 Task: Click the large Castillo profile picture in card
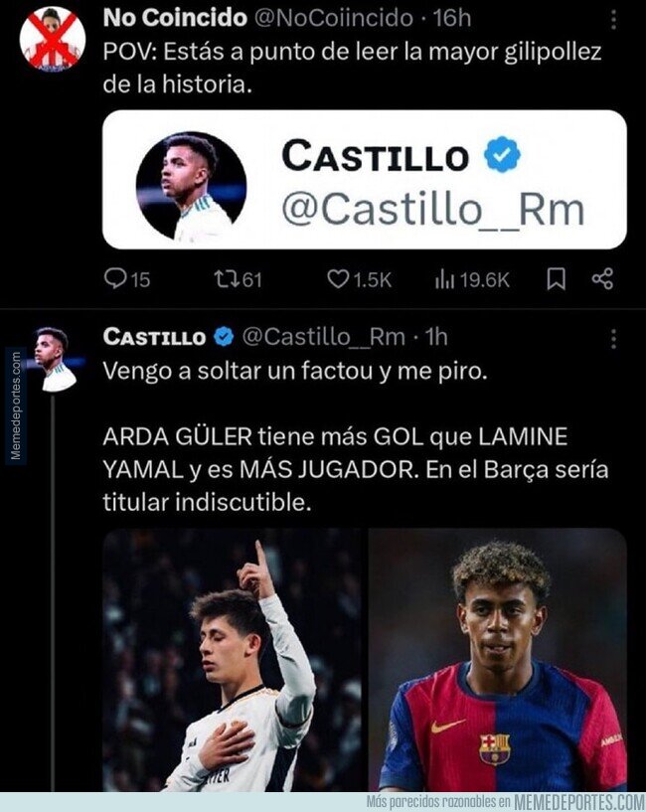pyautogui.click(x=191, y=186)
